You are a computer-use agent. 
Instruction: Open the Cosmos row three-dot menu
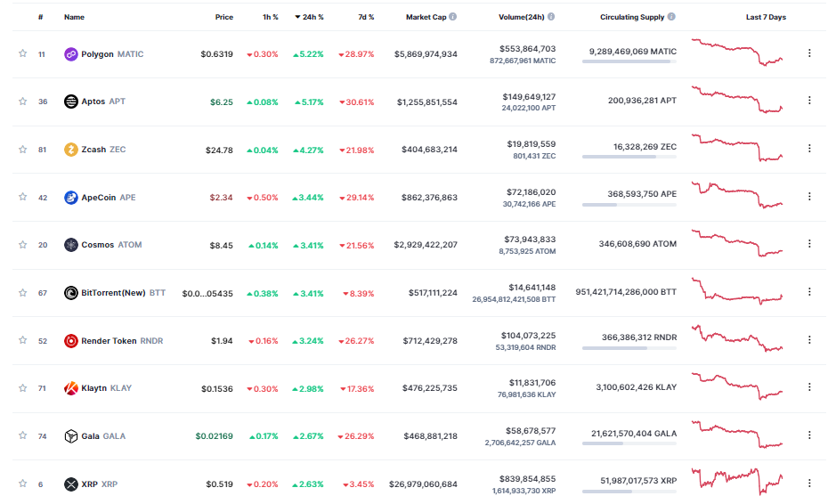click(x=809, y=244)
